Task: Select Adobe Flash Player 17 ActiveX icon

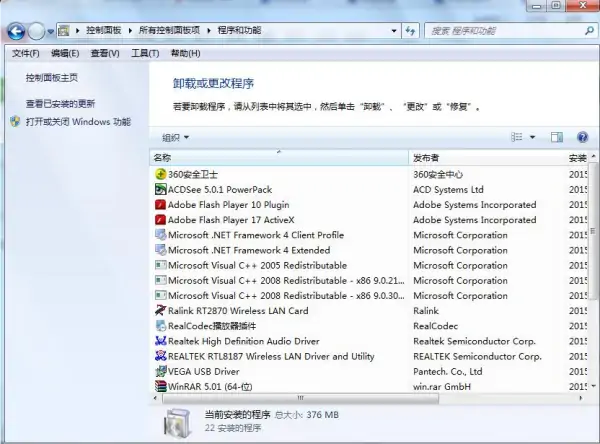Action: tap(160, 220)
